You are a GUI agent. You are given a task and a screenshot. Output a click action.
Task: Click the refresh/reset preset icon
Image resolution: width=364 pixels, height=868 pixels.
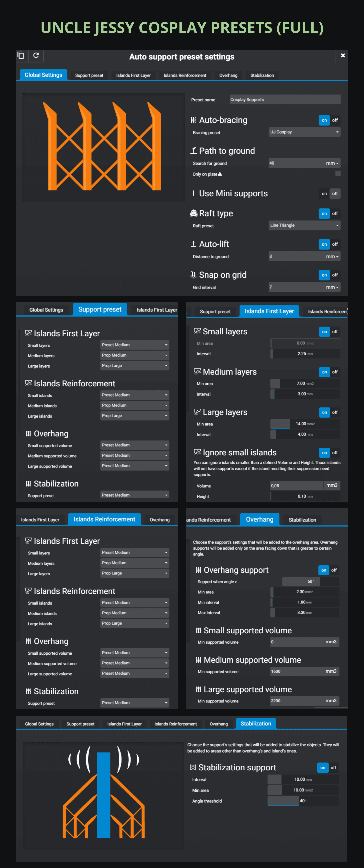(x=36, y=55)
